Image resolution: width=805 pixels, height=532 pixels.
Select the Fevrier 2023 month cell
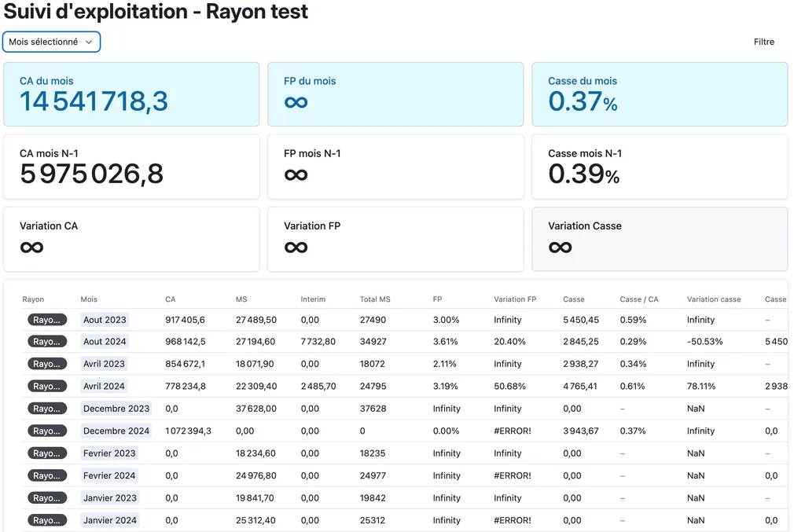coord(109,453)
